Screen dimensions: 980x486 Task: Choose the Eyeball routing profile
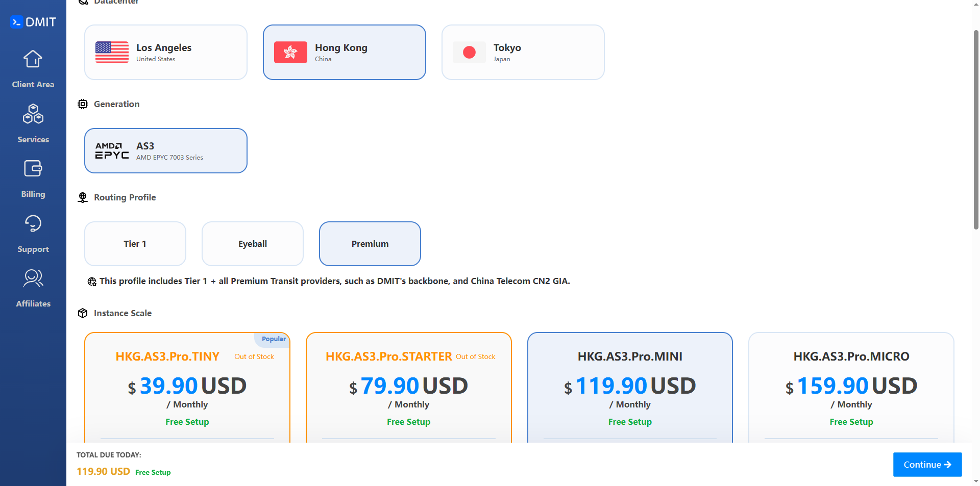click(x=253, y=244)
